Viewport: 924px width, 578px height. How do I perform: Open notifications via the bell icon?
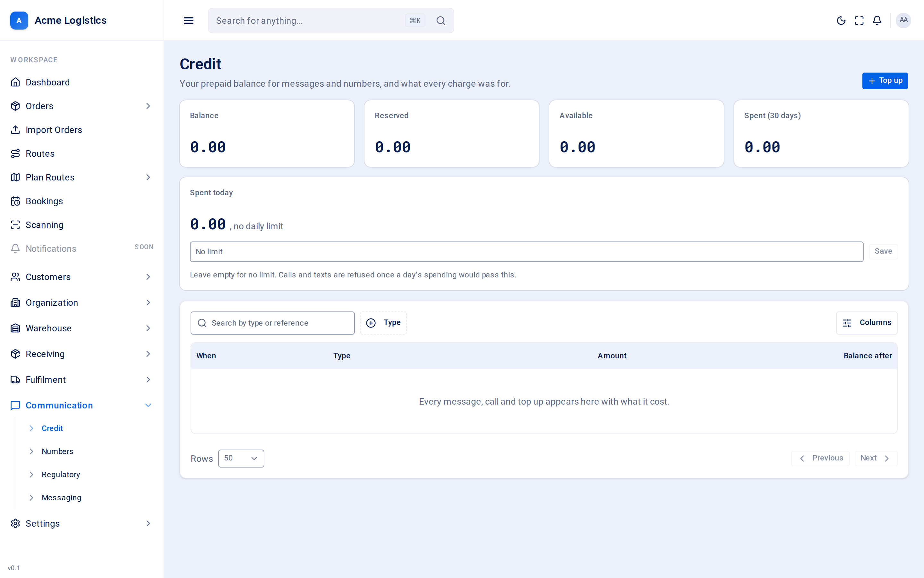click(x=877, y=21)
